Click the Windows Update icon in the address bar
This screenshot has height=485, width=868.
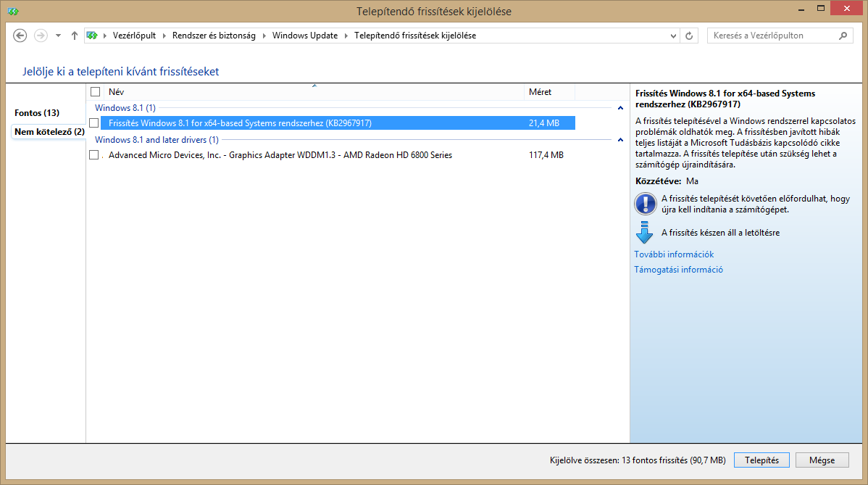[92, 36]
